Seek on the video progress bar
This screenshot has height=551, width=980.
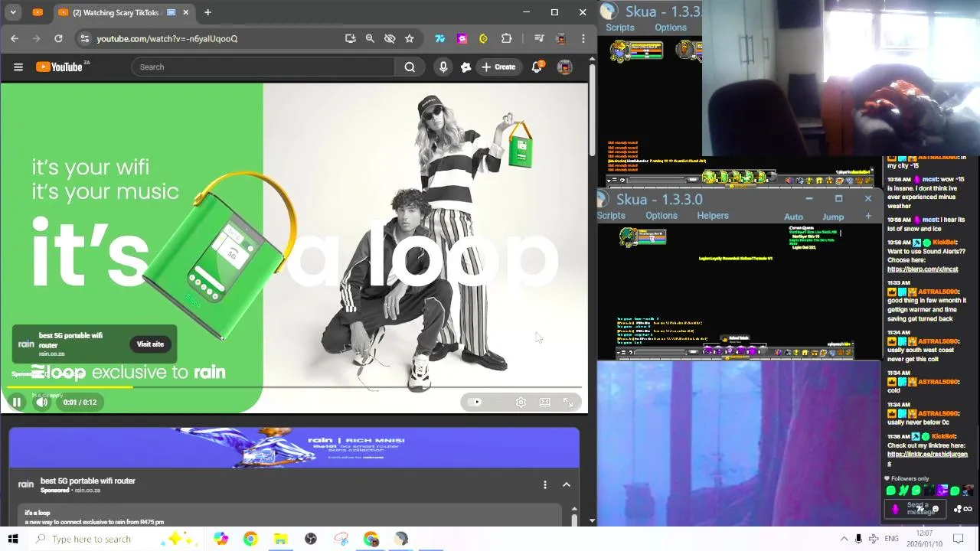[x=294, y=387]
